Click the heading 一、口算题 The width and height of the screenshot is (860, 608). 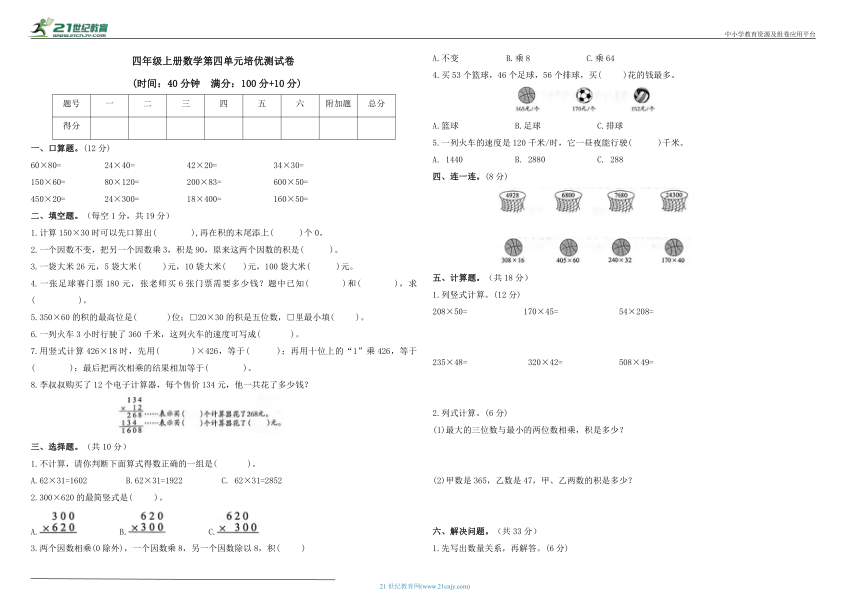tap(70, 148)
